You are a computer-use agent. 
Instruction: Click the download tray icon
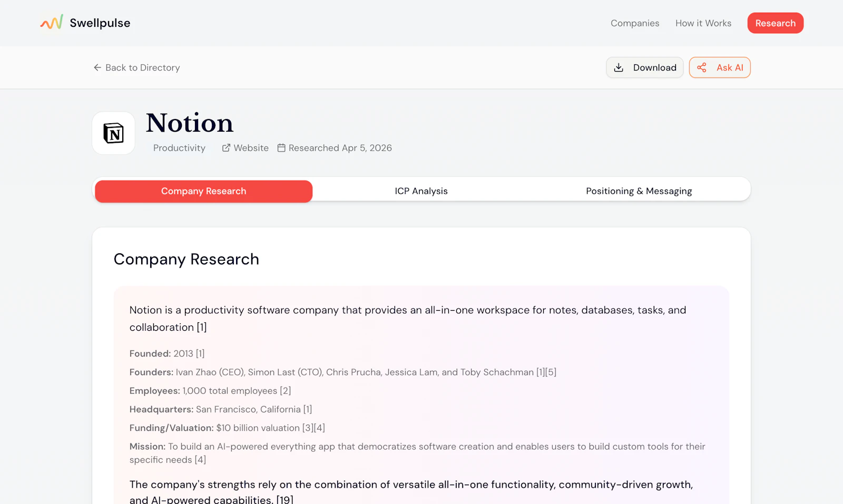tap(619, 67)
